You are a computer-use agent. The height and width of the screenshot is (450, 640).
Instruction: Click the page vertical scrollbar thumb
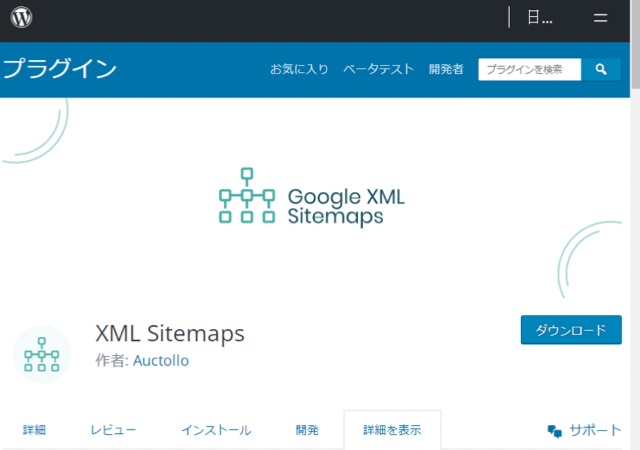pos(635,44)
